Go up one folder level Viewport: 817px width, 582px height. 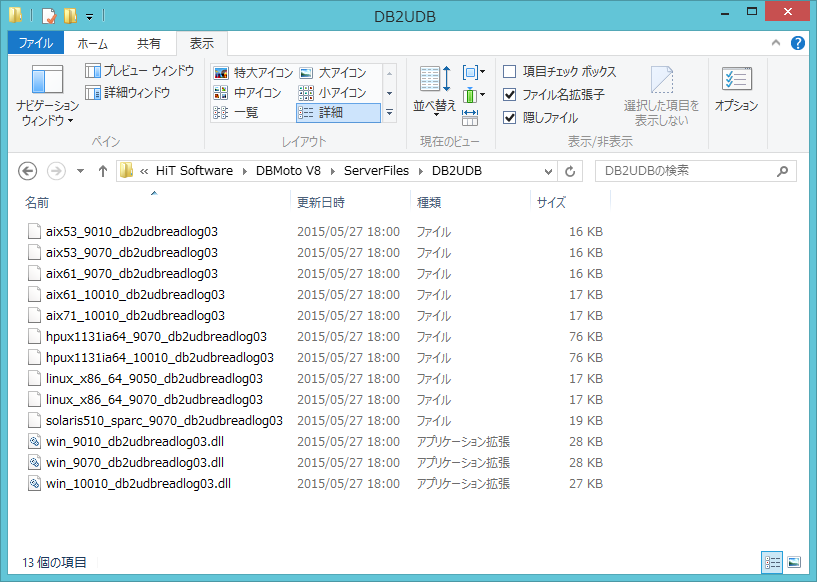pos(103,171)
